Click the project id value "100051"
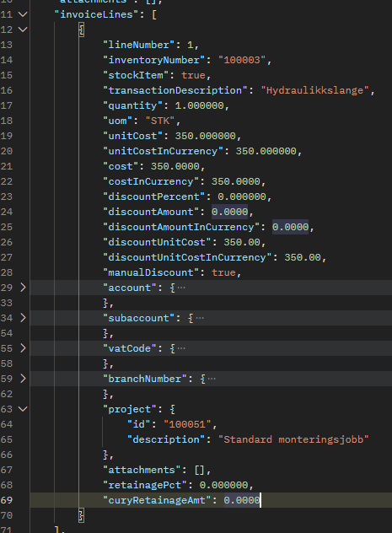 tap(187, 424)
